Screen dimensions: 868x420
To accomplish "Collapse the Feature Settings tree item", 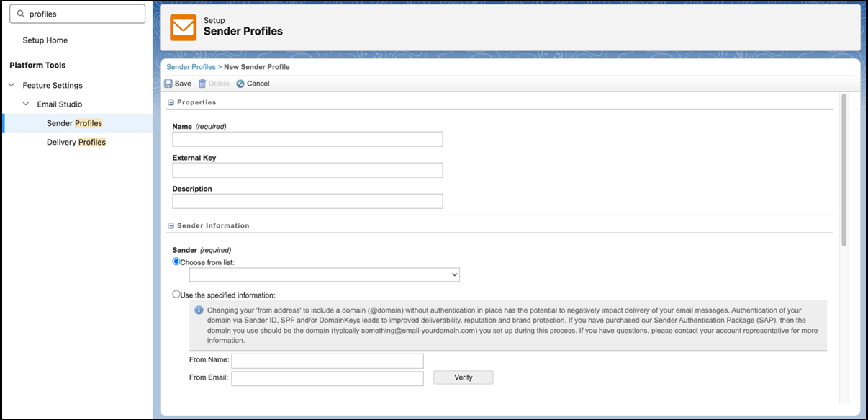I will (11, 85).
